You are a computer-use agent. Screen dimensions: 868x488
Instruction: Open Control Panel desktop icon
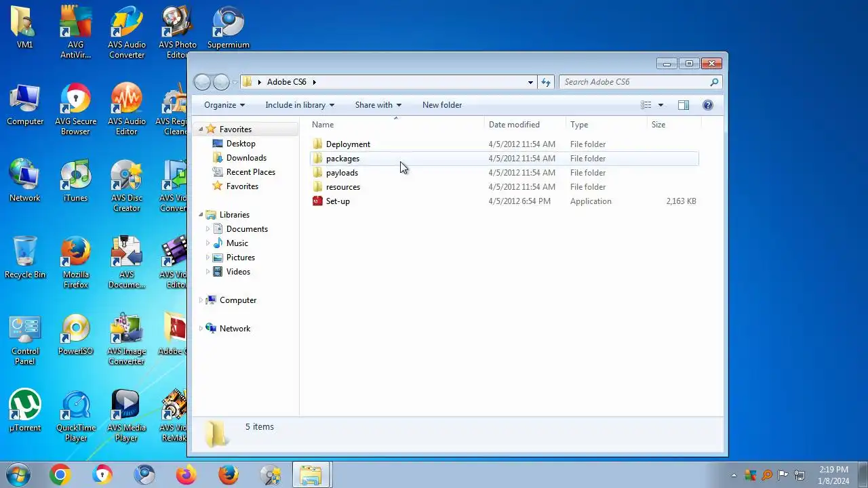click(25, 340)
